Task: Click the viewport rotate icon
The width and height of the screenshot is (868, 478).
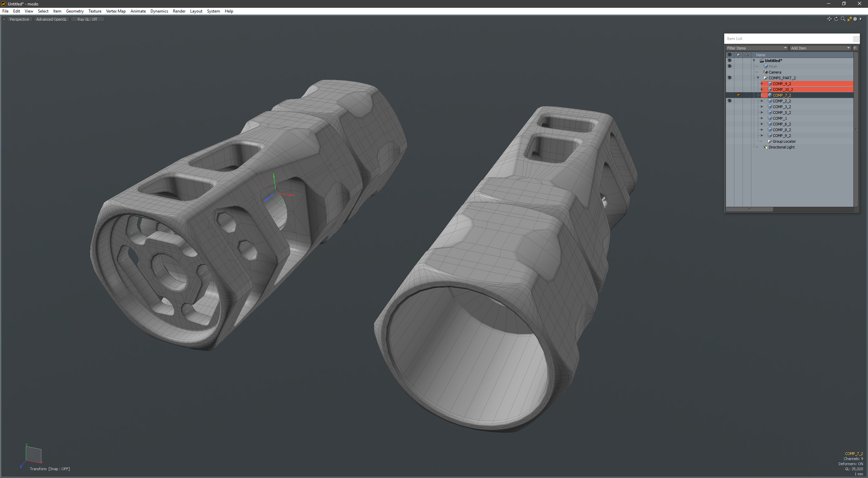Action: click(836, 19)
